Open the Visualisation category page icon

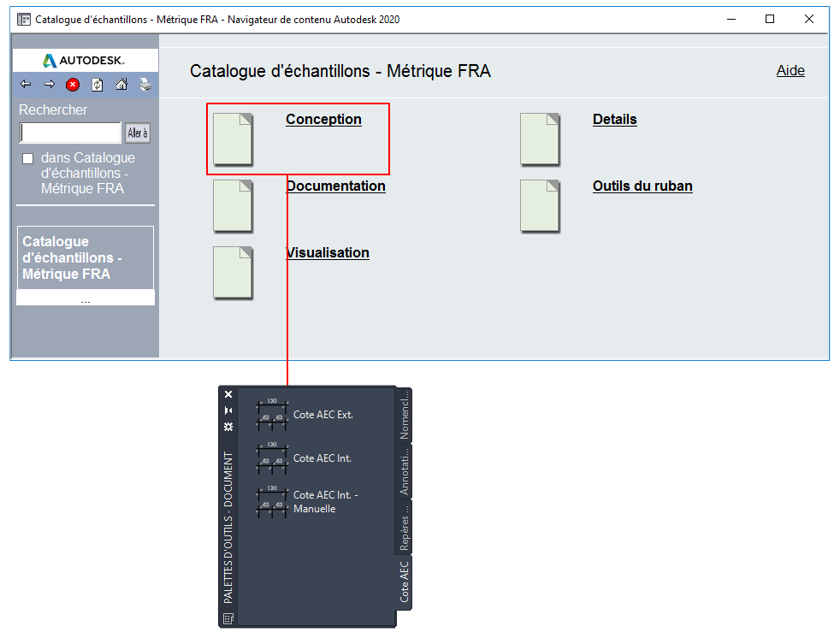(233, 272)
